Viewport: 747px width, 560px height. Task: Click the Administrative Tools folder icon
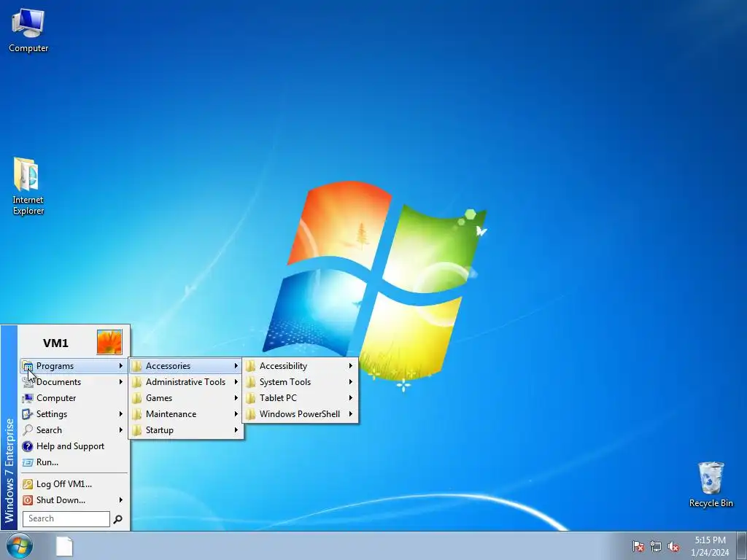(x=137, y=382)
